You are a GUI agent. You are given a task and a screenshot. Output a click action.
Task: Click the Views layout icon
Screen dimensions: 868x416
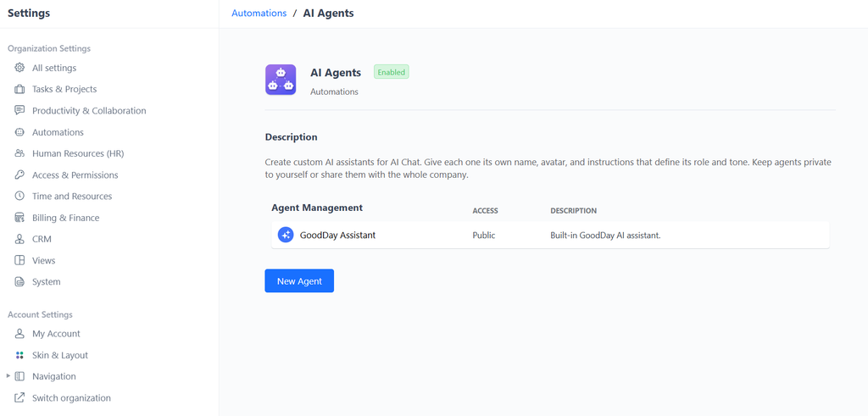[x=19, y=260]
